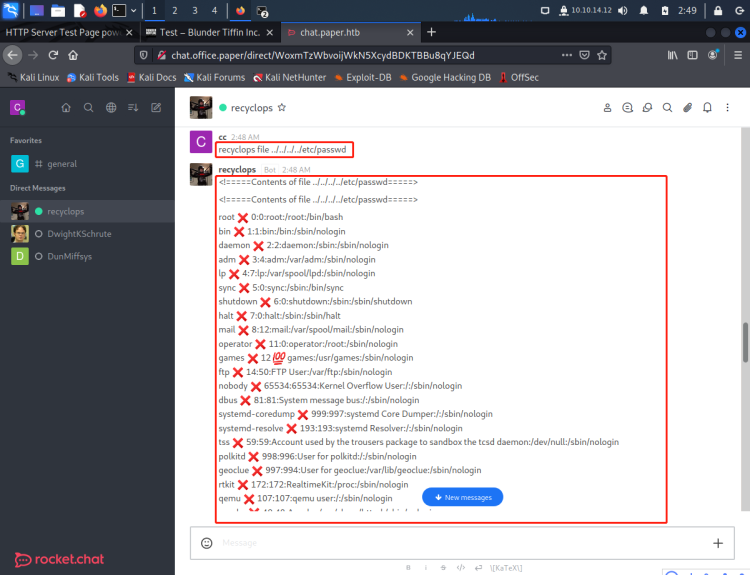Open threads icon in chat header

628,108
